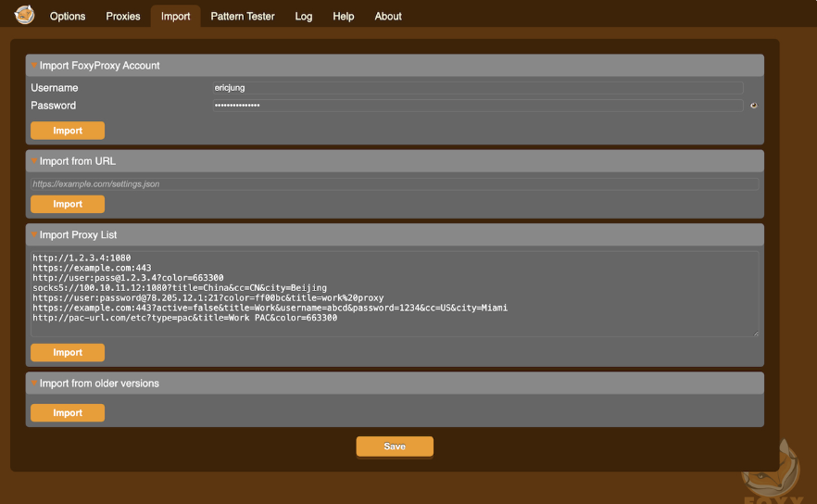Click Import under Import from URL
Viewport: 817px width, 504px height.
click(x=68, y=204)
